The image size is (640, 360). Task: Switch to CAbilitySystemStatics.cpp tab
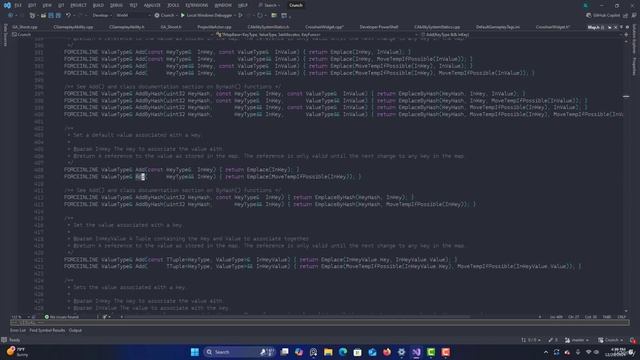coord(437,27)
